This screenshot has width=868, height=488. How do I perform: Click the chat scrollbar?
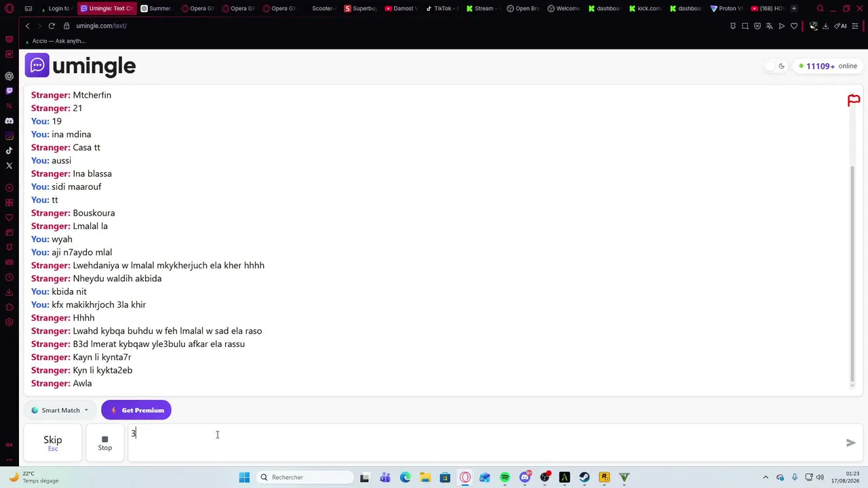point(852,274)
